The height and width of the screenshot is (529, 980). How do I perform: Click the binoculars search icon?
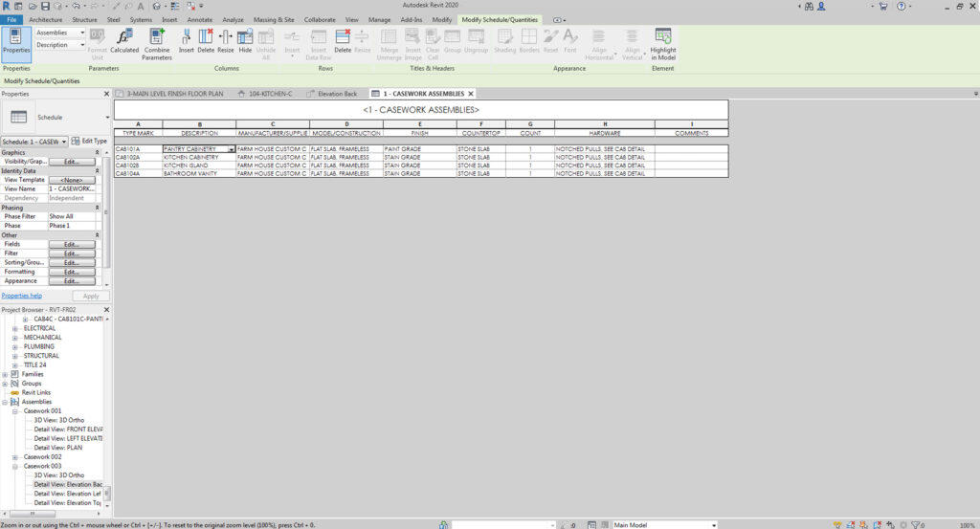coord(809,6)
